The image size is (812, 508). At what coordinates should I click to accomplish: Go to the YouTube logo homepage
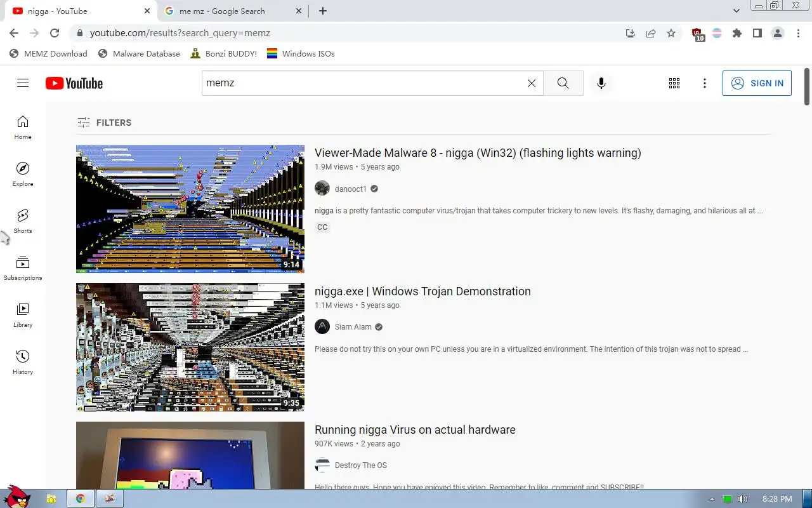(74, 83)
